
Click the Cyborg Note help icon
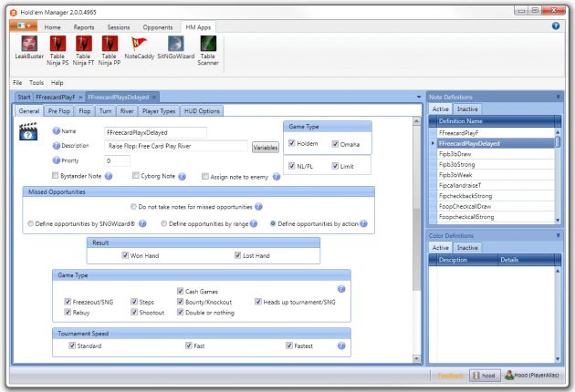click(182, 177)
